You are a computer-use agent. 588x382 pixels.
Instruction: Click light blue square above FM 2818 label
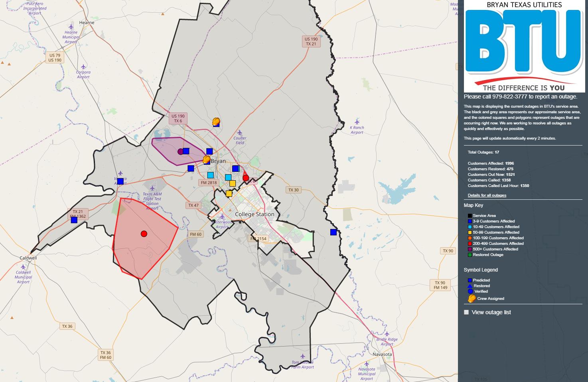click(x=210, y=175)
